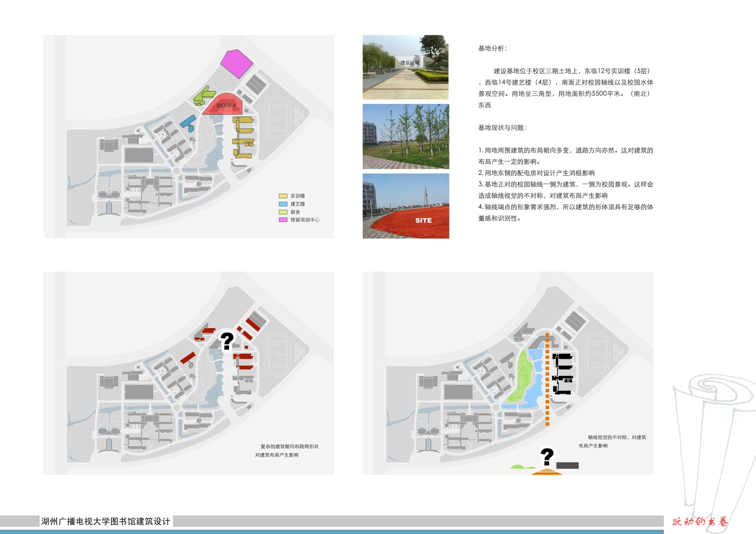Select the legend label text 预留培训中心
The image size is (756, 534).
click(305, 220)
